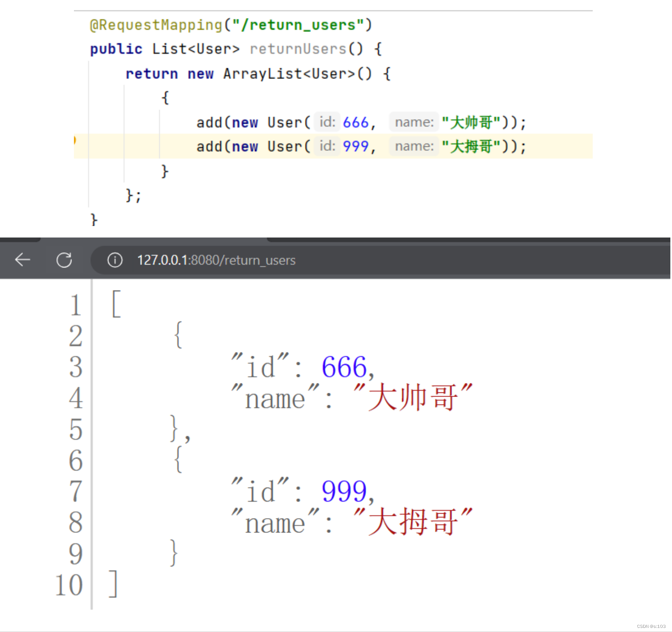Click JSON value 999 in browser

pyautogui.click(x=344, y=491)
